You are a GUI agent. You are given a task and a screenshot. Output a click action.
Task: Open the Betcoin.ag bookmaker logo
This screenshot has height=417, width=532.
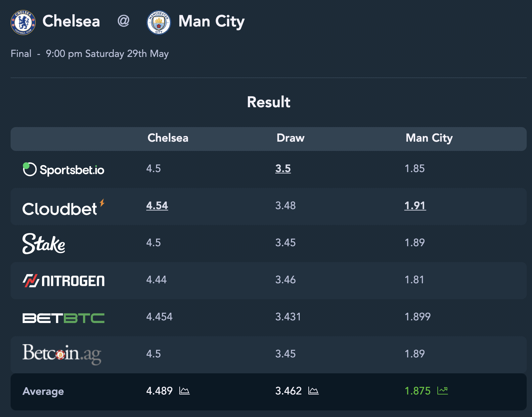(x=62, y=354)
